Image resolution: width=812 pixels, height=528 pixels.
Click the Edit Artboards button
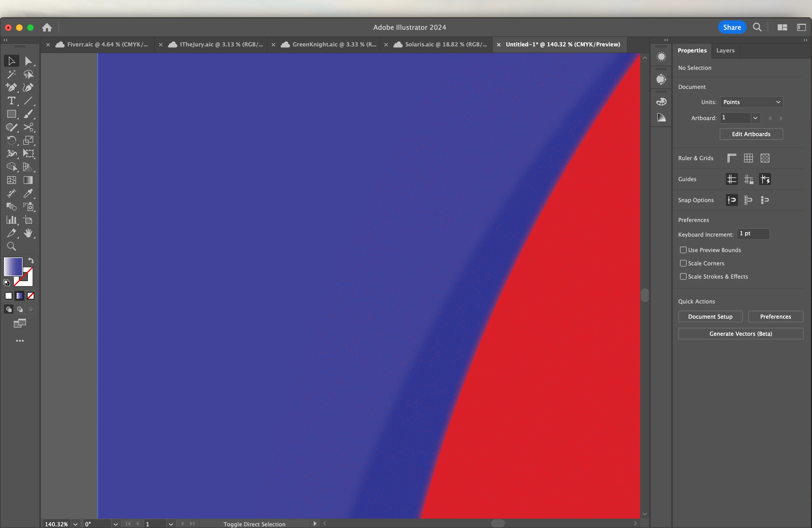point(751,134)
